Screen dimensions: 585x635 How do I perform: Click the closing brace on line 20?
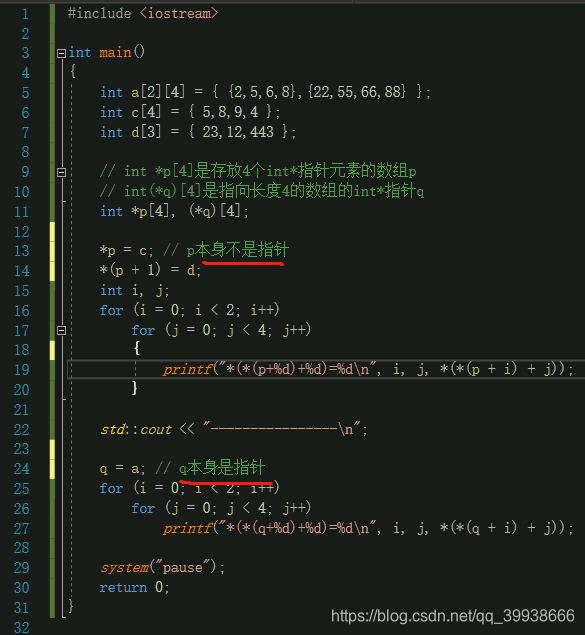(x=135, y=388)
